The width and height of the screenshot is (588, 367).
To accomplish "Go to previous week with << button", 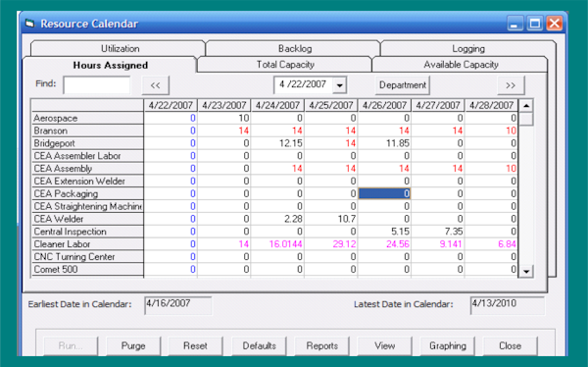I will [x=155, y=85].
